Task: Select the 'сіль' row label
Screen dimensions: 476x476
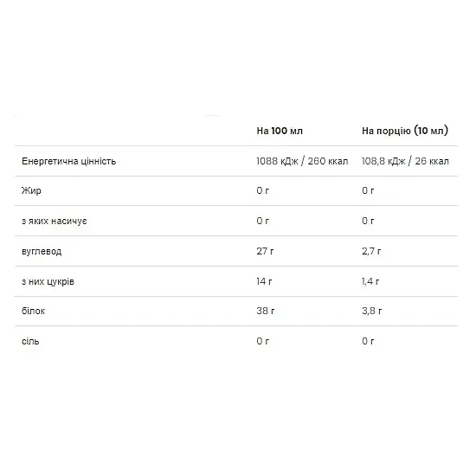Action: click(x=30, y=341)
